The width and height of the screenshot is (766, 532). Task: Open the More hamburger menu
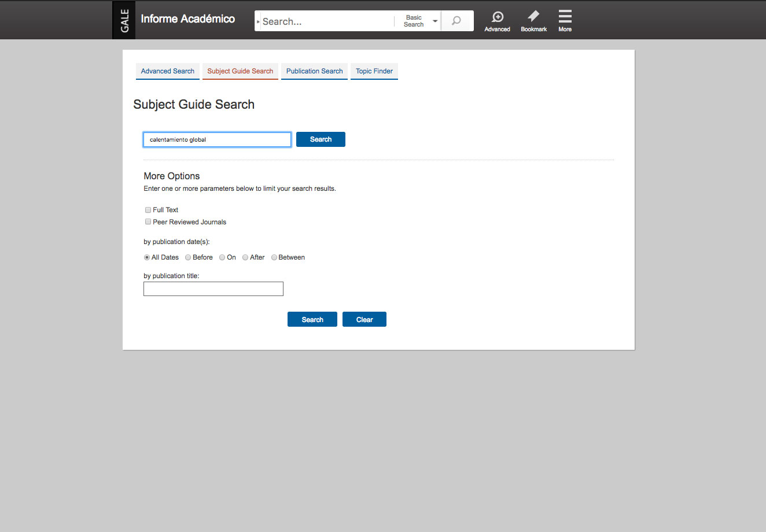tap(565, 21)
